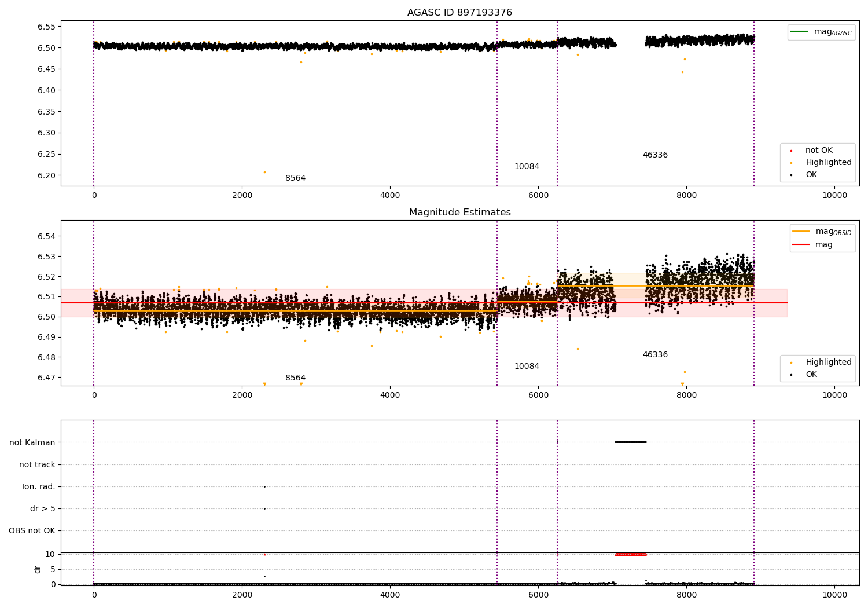The height and width of the screenshot is (608, 868).
Task: Click OBSID label 10084 in the Magnitude Estimates plot
Action: tap(527, 367)
